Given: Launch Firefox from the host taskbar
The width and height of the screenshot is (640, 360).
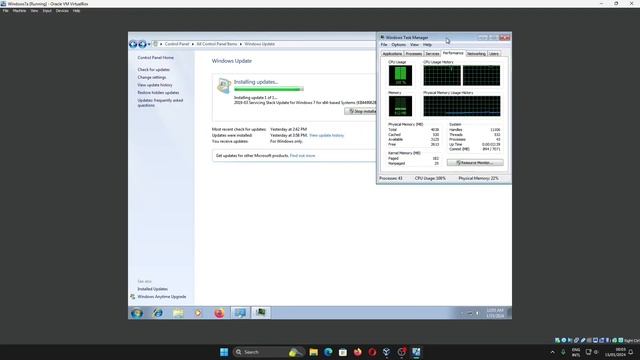Looking at the screenshot, I should click(x=358, y=352).
